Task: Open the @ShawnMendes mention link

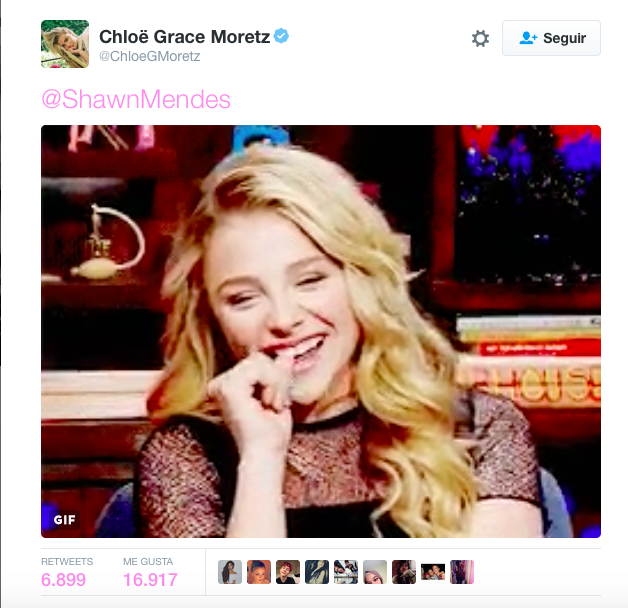Action: coord(136,99)
